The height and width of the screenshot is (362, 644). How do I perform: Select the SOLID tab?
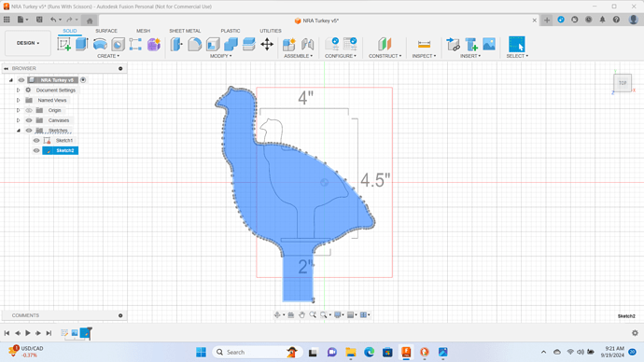(x=70, y=31)
